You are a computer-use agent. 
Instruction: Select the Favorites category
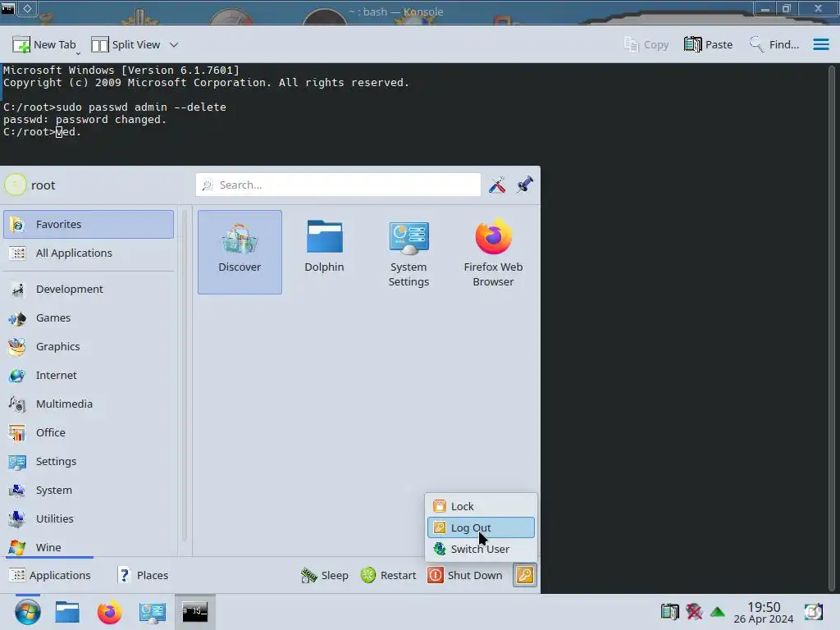89,224
